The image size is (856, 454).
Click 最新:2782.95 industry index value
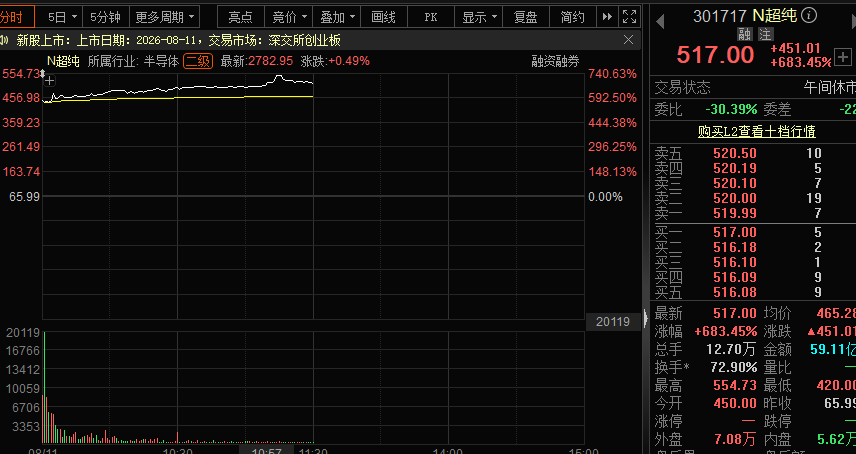257,61
